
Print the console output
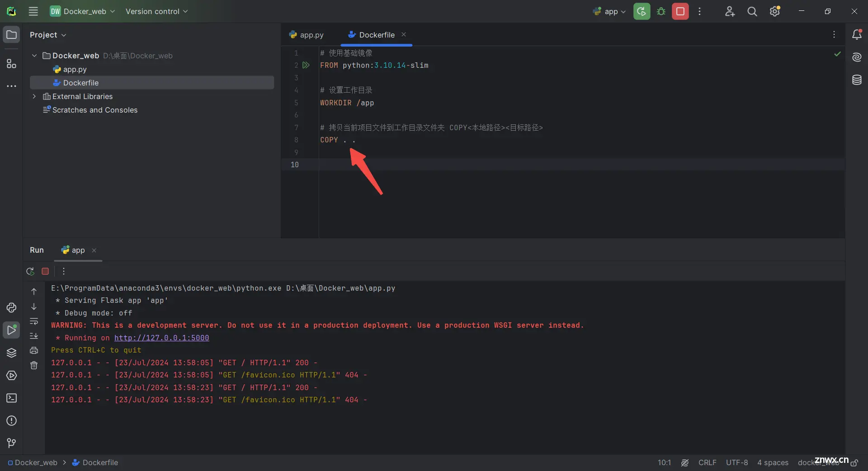(x=34, y=350)
